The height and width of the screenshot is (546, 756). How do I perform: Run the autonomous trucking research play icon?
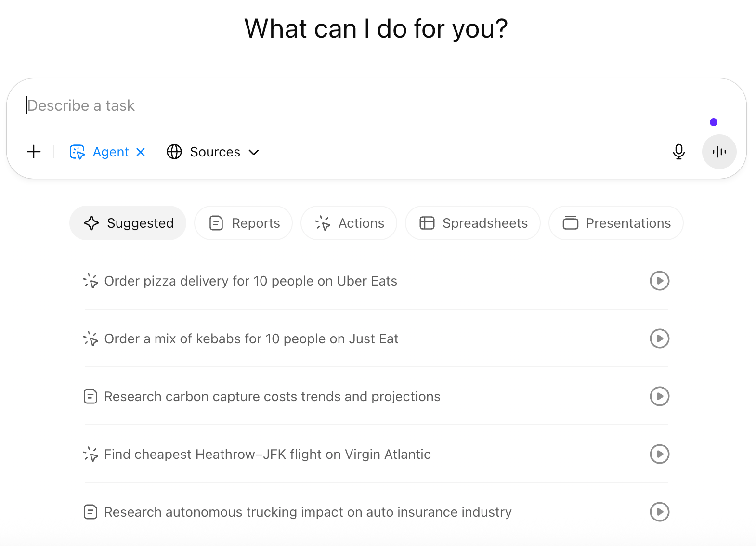[659, 512]
